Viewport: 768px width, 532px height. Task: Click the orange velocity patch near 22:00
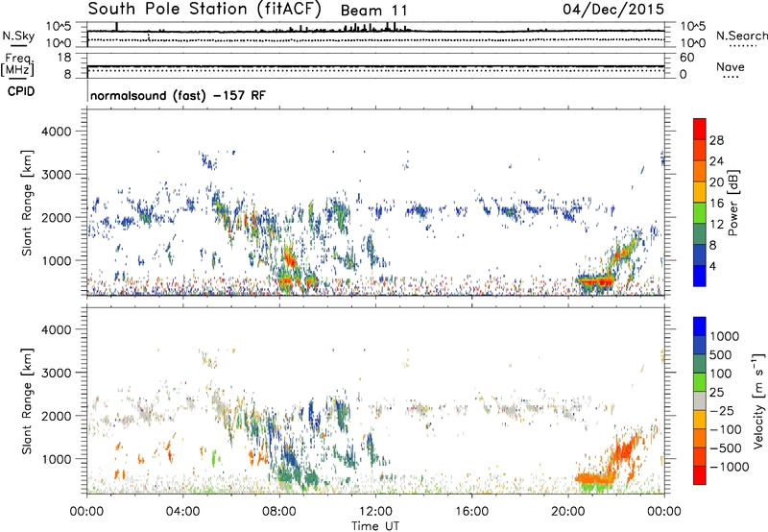pyautogui.click(x=622, y=448)
